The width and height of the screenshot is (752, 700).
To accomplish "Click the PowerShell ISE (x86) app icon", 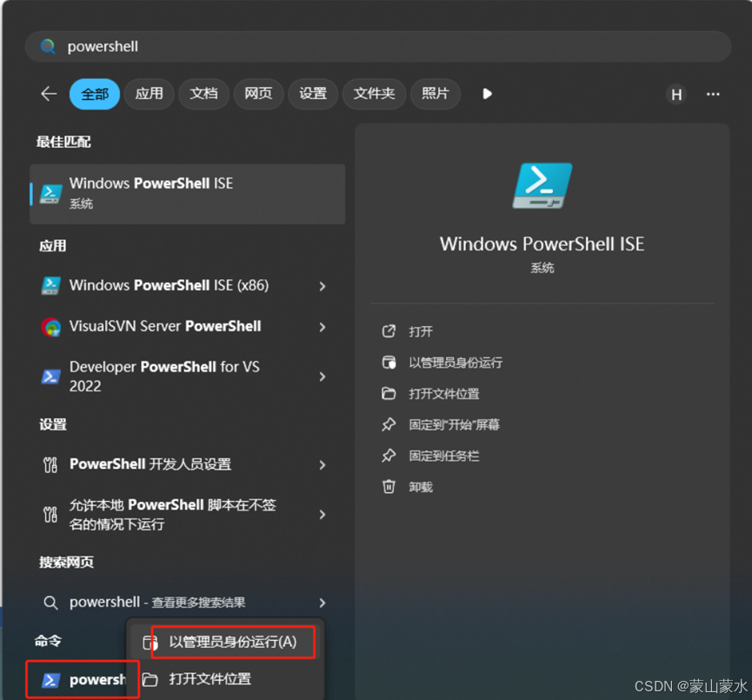I will pos(50,285).
